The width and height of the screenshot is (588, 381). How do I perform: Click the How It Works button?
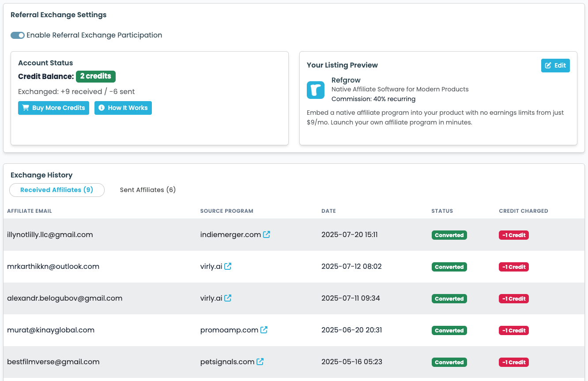(x=123, y=108)
